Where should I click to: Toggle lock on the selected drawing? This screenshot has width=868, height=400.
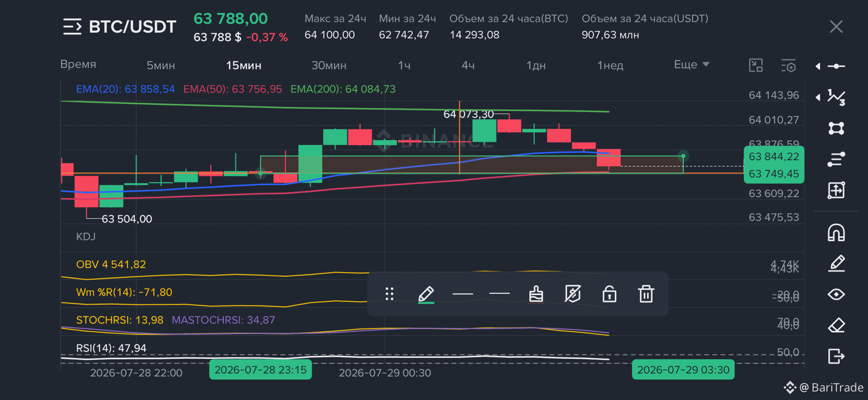[609, 294]
